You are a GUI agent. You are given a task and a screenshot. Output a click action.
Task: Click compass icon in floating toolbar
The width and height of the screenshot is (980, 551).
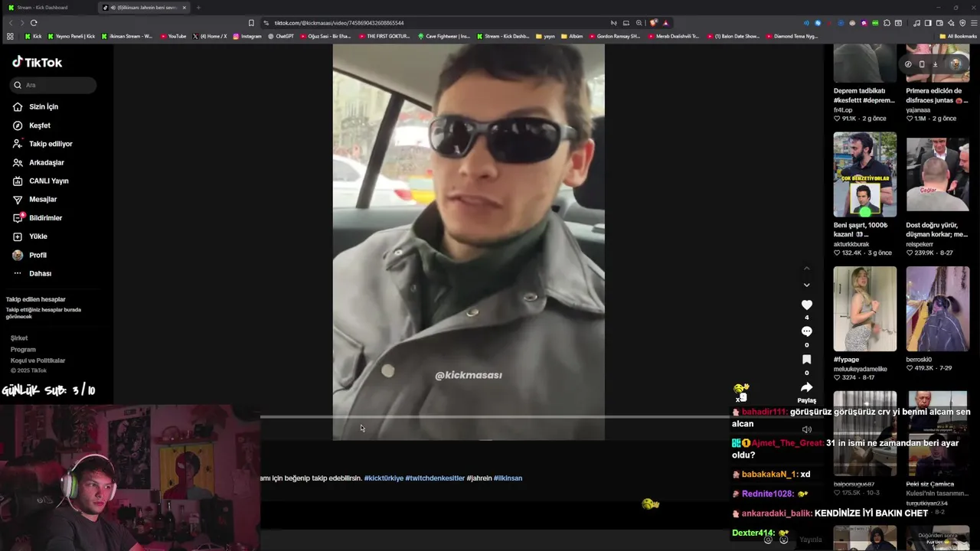click(x=908, y=64)
